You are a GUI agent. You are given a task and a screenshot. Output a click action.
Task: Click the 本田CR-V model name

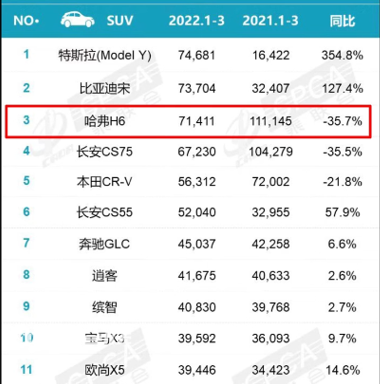[104, 182]
